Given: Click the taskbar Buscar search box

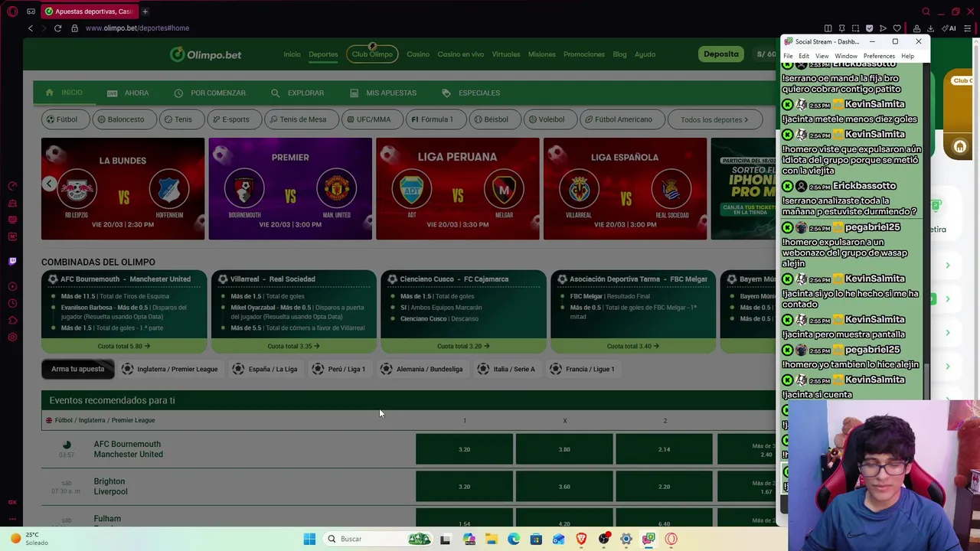Looking at the screenshot, I should pos(379,539).
